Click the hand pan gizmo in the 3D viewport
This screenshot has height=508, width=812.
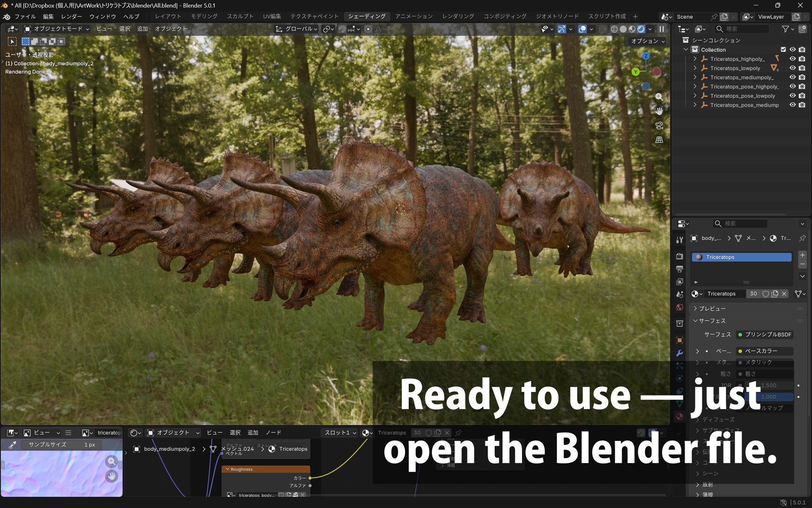coord(659,111)
